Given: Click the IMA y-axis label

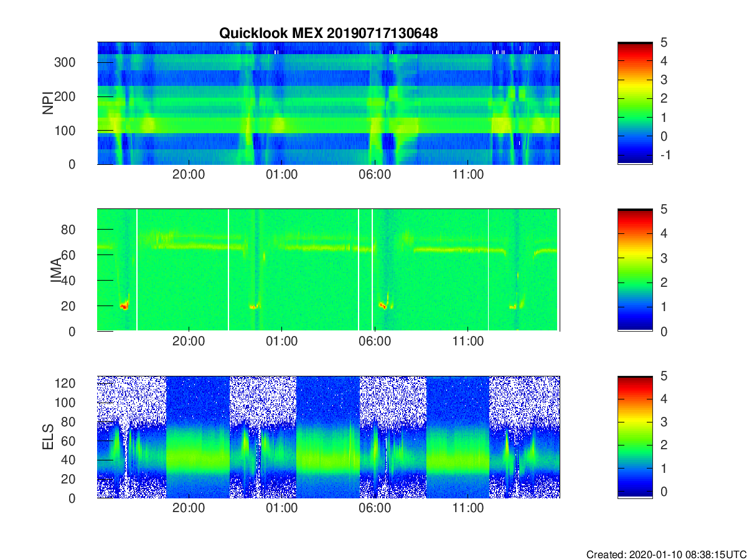Looking at the screenshot, I should 57,271.
